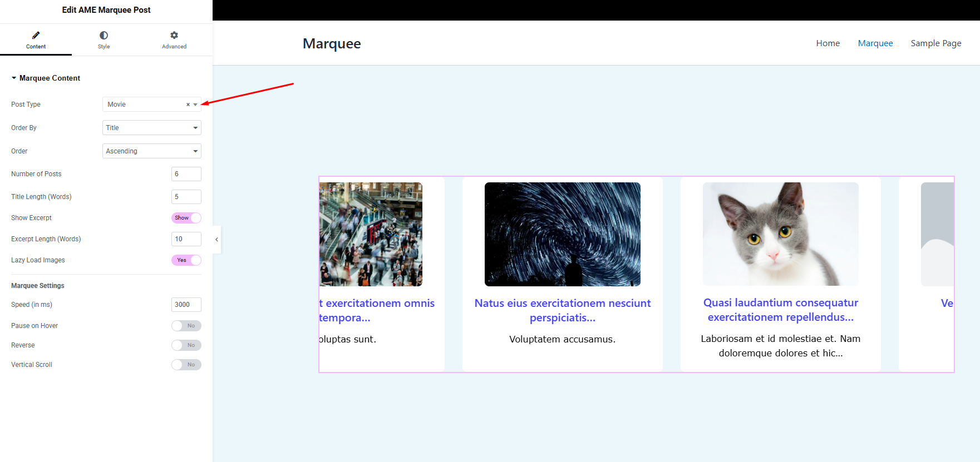Open the Sample Page menu link
Viewport: 980px width, 462px height.
[x=936, y=43]
